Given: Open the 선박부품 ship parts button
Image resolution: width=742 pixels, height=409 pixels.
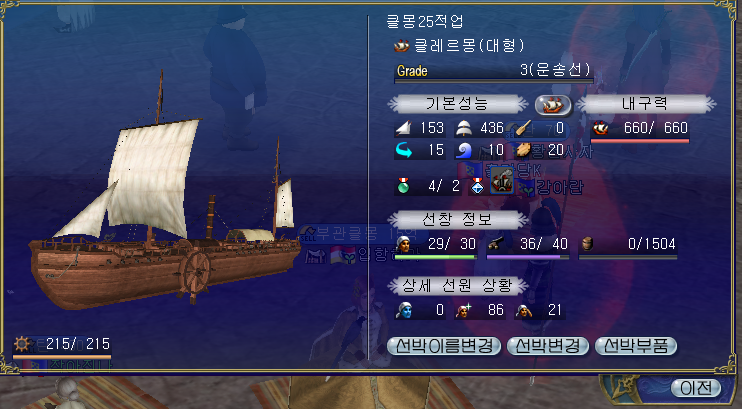Looking at the screenshot, I should pyautogui.click(x=636, y=346).
